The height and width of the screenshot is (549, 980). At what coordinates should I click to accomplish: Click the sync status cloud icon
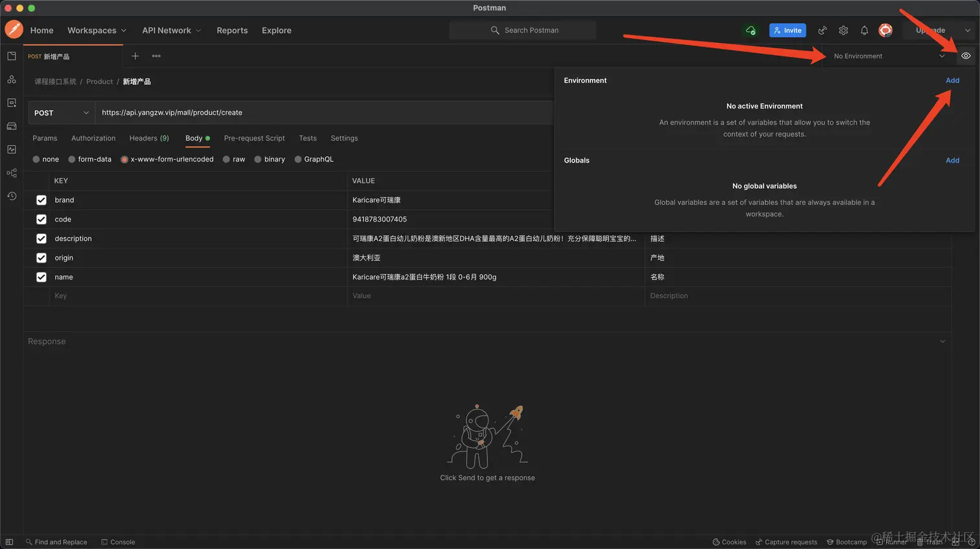tap(751, 30)
